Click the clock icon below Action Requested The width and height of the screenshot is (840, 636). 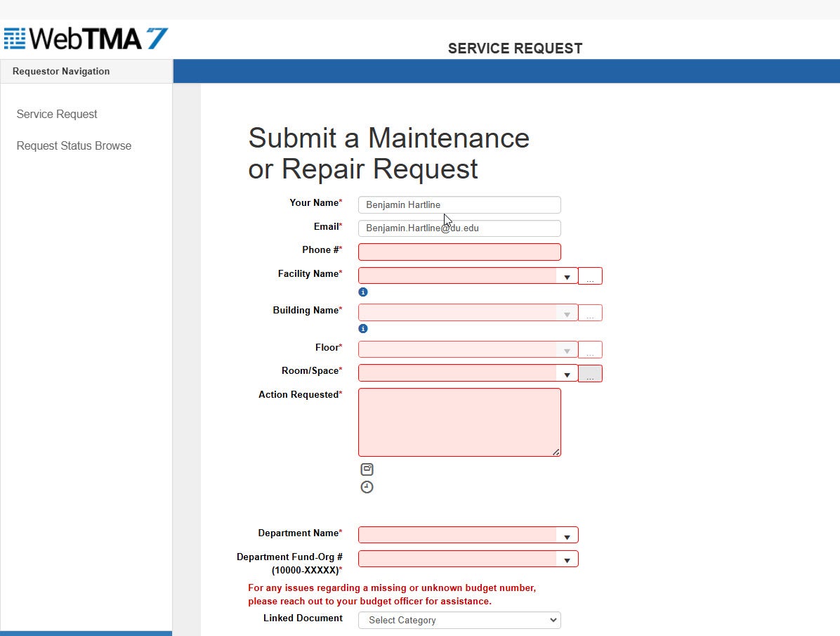[367, 487]
